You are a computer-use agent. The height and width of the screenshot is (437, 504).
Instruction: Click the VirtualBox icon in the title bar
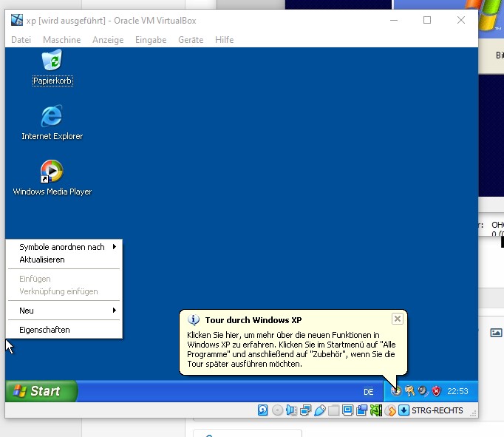pos(17,20)
